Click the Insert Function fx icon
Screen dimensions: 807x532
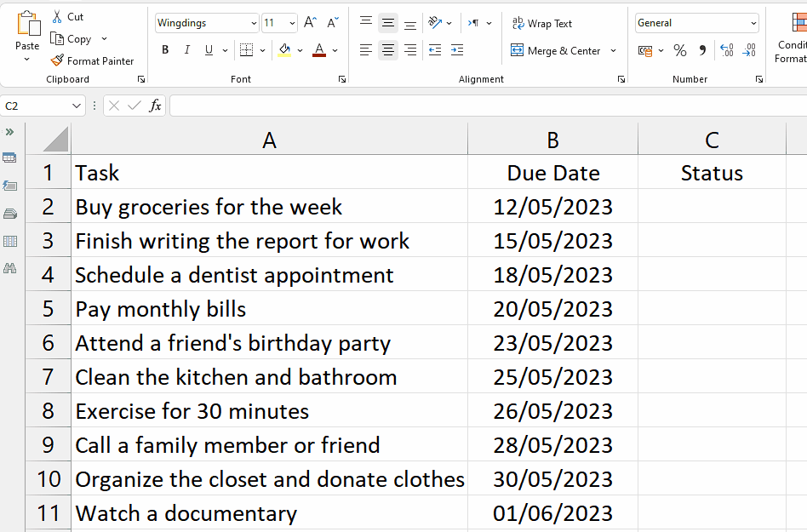point(155,106)
